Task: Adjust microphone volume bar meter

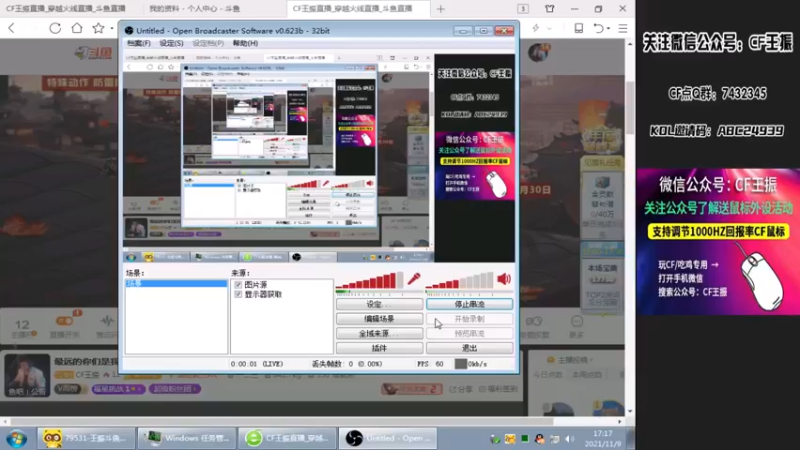Action: pyautogui.click(x=370, y=280)
